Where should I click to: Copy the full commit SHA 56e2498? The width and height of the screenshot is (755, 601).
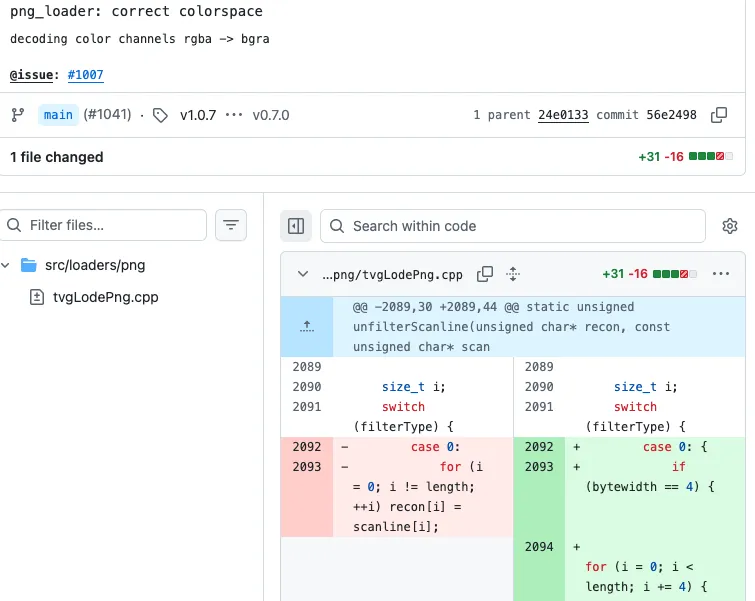[x=719, y=115]
